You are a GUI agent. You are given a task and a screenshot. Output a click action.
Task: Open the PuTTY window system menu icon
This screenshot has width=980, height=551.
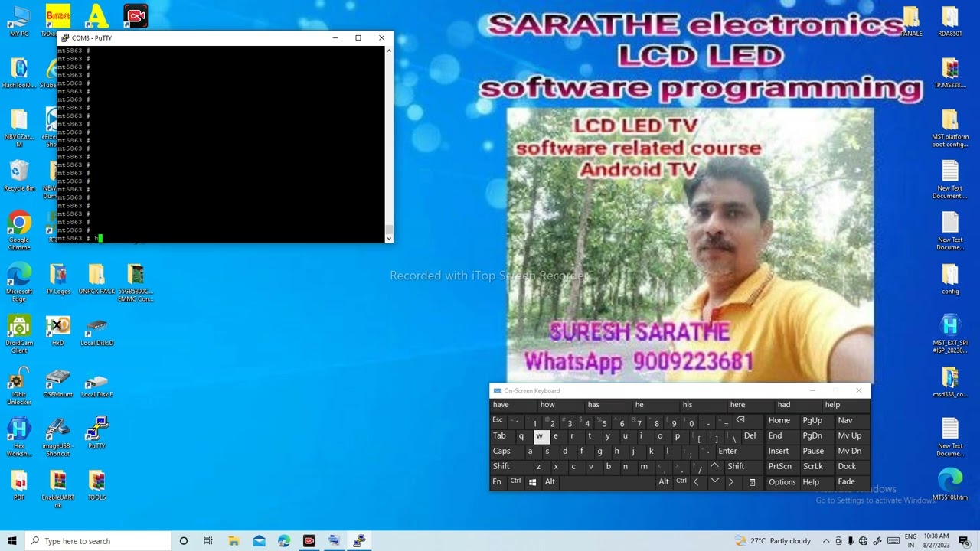pos(65,37)
